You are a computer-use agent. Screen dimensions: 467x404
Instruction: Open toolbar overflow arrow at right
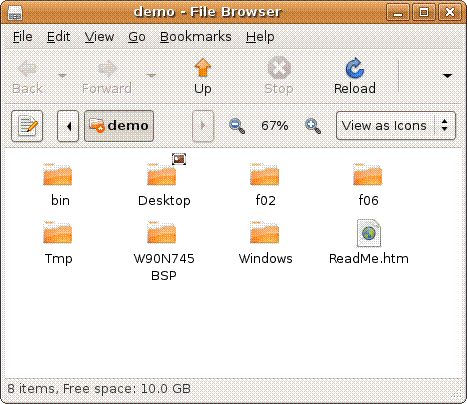tap(447, 76)
